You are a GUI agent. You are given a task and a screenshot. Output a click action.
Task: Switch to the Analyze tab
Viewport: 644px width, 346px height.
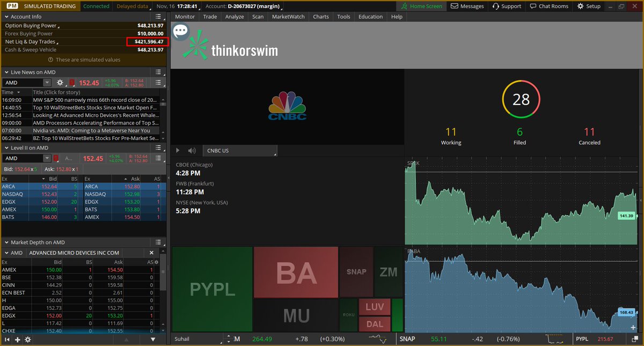[x=235, y=17]
